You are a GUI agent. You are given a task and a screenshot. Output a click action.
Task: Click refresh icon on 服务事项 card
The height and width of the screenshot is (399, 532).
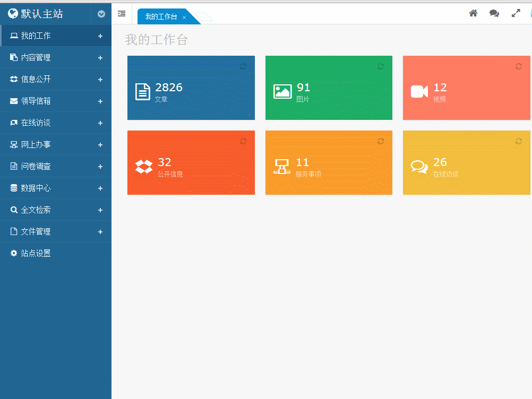click(x=381, y=141)
